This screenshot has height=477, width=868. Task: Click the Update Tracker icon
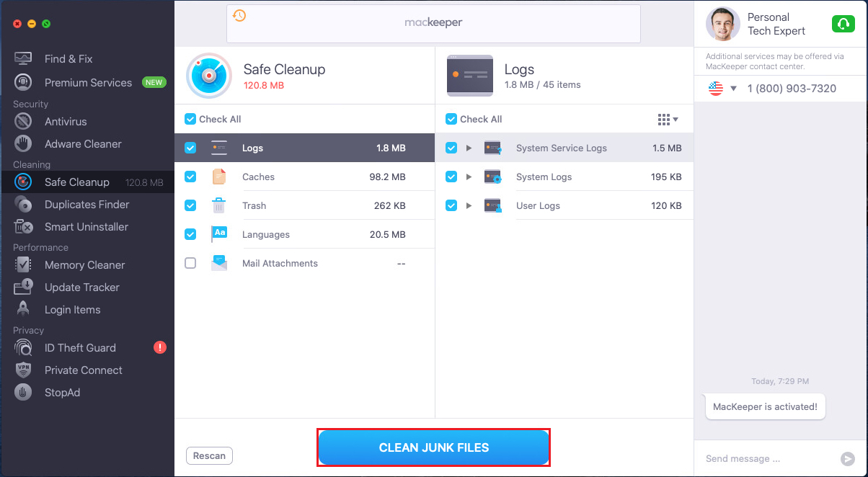pyautogui.click(x=23, y=287)
